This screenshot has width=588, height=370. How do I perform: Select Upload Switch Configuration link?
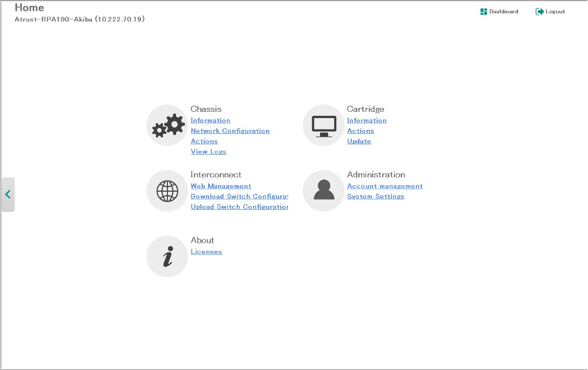[239, 207]
